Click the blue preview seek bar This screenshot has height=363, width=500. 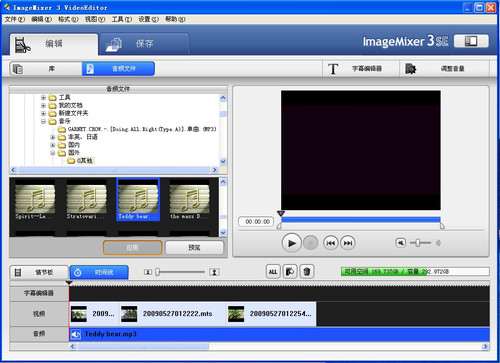[x=361, y=220]
